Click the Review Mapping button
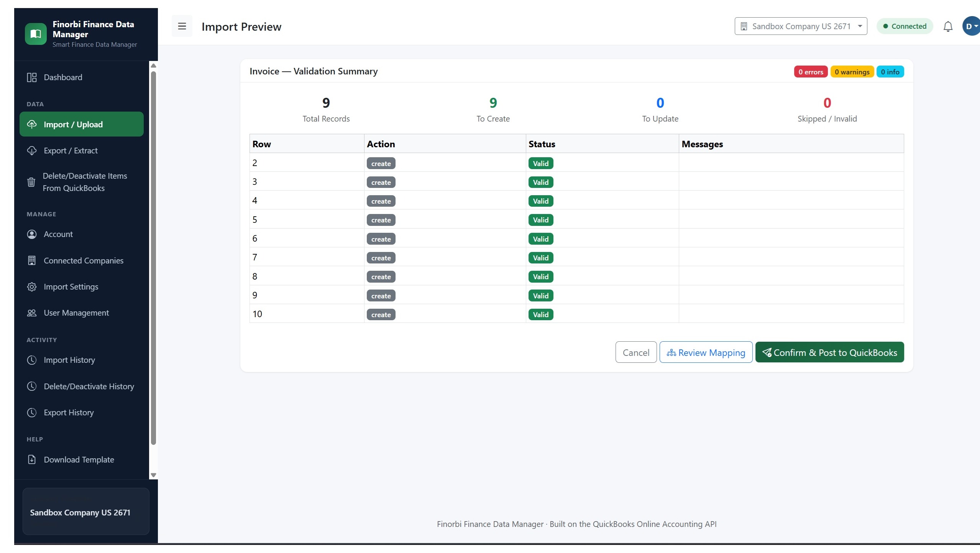 (x=706, y=352)
